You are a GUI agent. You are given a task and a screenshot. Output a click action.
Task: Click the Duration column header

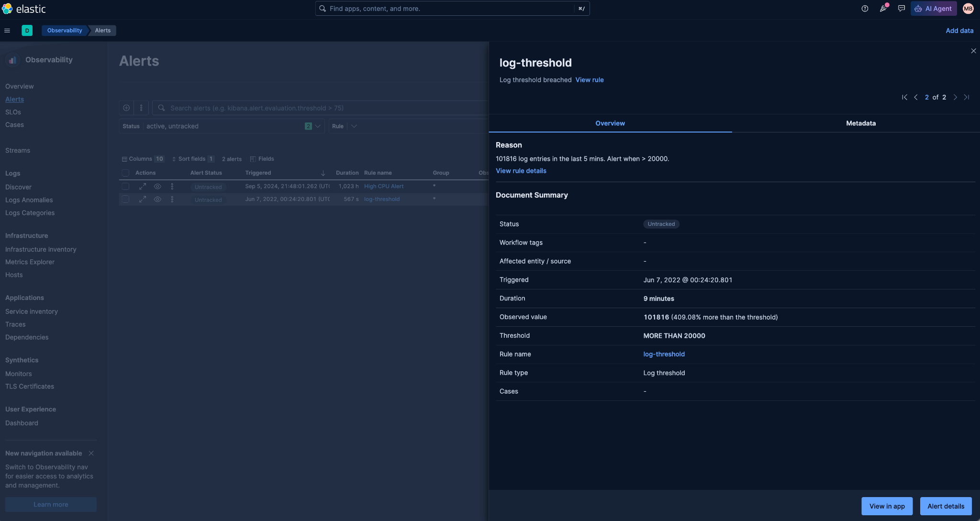click(347, 173)
